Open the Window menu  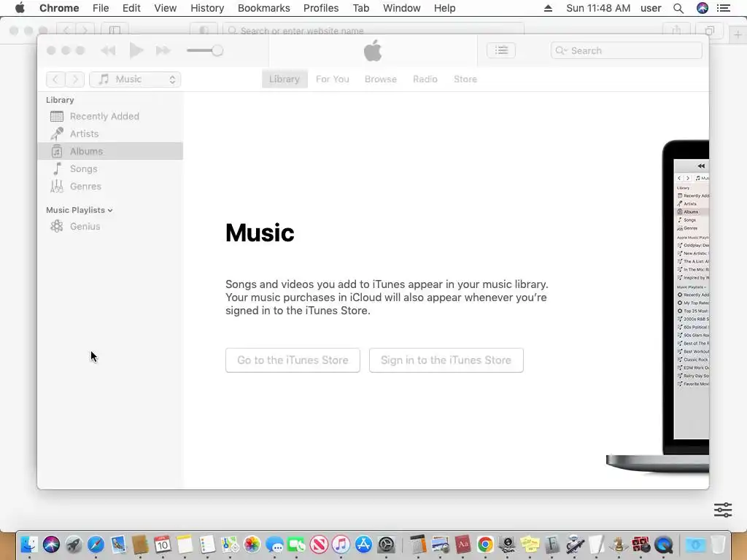[x=402, y=8]
